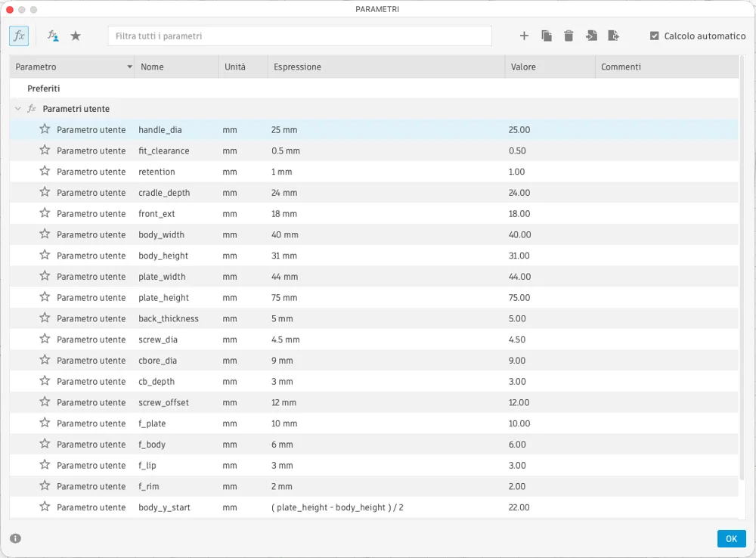Click f_lip value 3.00
This screenshot has height=558, width=756.
tap(517, 466)
